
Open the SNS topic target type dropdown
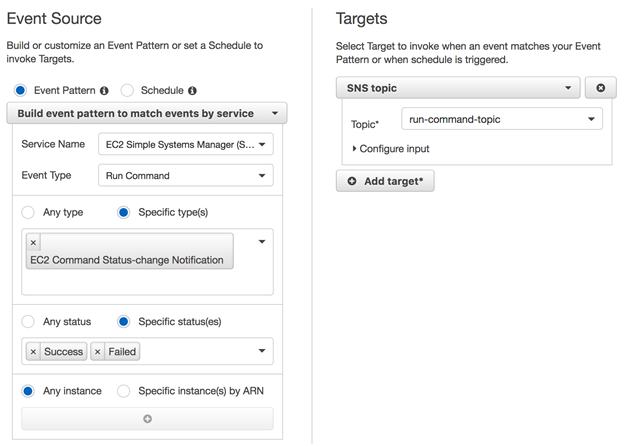tap(458, 88)
